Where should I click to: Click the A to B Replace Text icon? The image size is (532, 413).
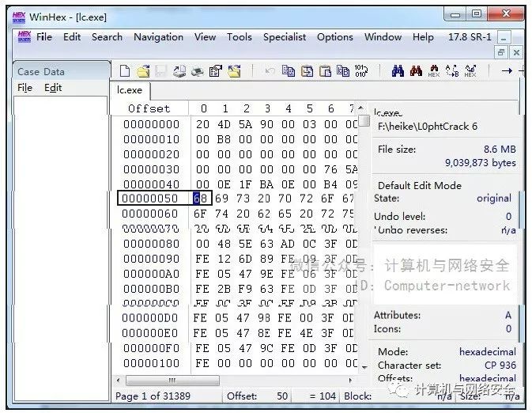452,70
